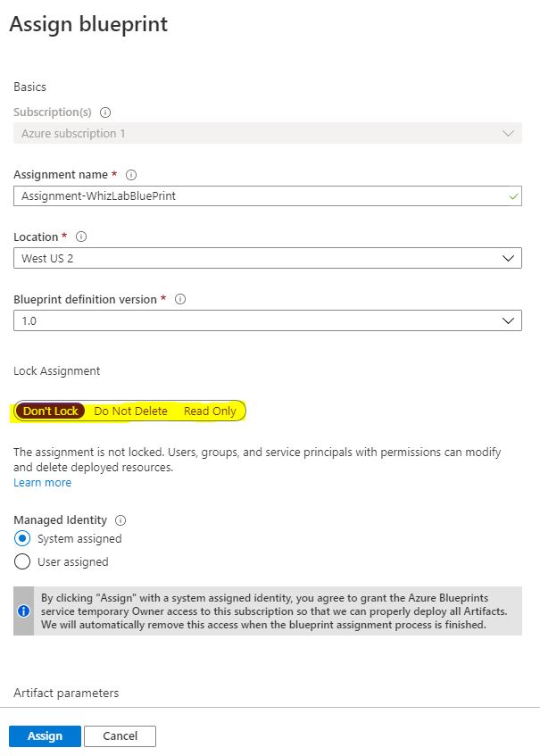Click info icon next to Location label
Screen dimensions: 540x756
pos(81,237)
